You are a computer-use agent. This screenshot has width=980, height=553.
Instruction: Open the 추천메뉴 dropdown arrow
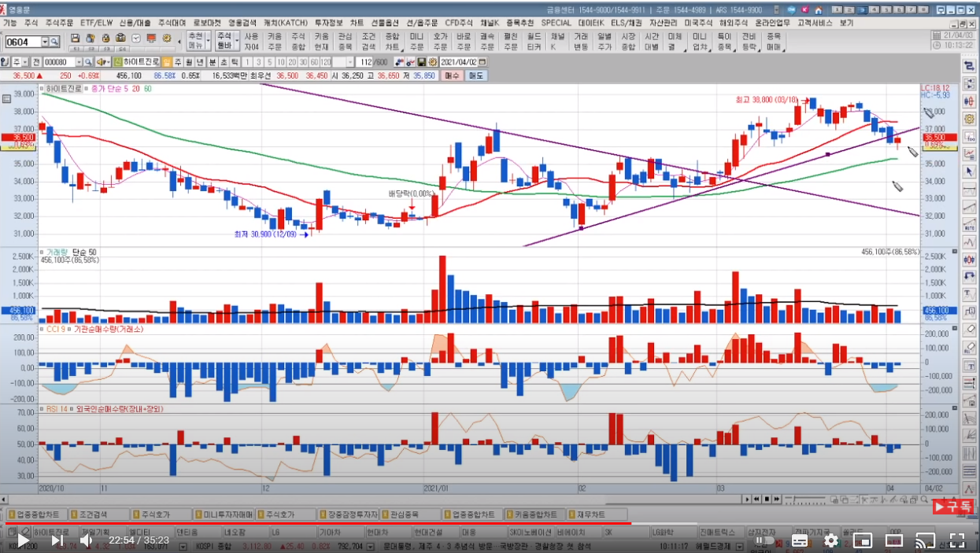[x=208, y=41]
